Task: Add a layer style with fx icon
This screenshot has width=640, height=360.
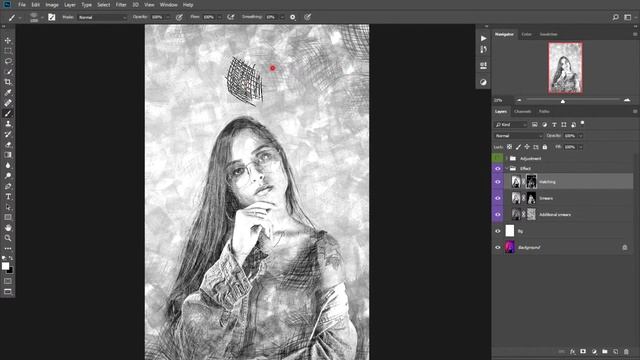Action: tap(573, 351)
